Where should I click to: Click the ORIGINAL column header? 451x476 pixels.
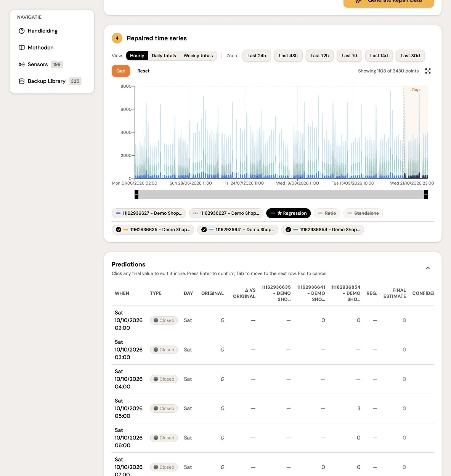tap(212, 293)
